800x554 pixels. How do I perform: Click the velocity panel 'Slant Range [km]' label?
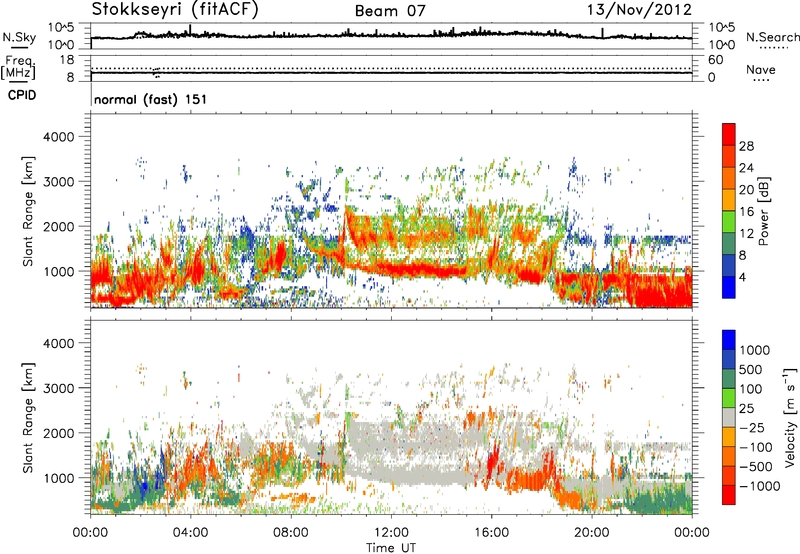pyautogui.click(x=28, y=417)
